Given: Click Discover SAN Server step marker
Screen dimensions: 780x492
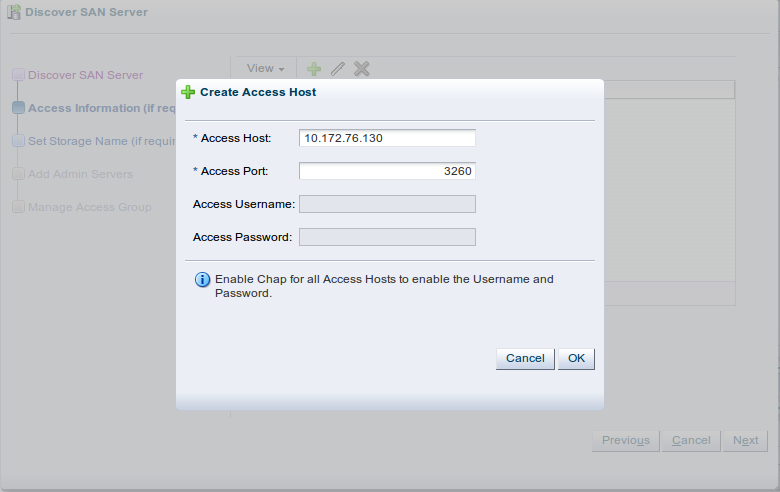Looking at the screenshot, I should pos(18,75).
